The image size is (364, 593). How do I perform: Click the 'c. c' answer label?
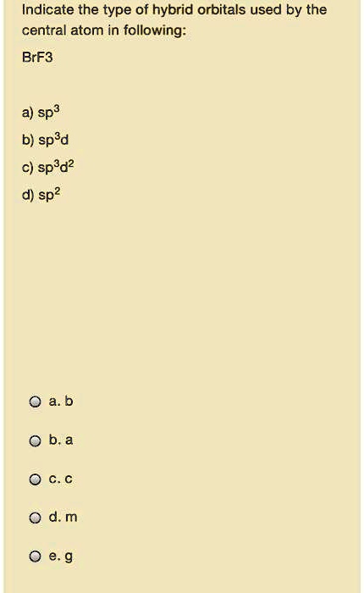tap(60, 479)
